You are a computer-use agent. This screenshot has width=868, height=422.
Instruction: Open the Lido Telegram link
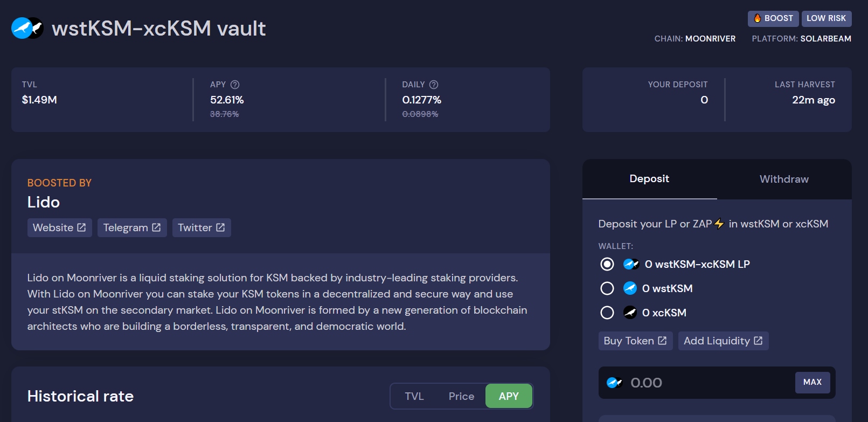coord(132,227)
